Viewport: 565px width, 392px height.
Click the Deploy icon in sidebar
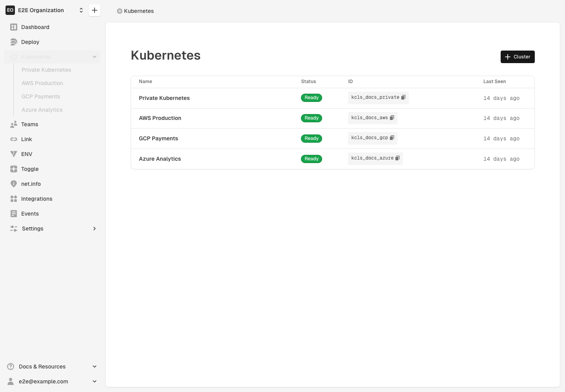14,42
